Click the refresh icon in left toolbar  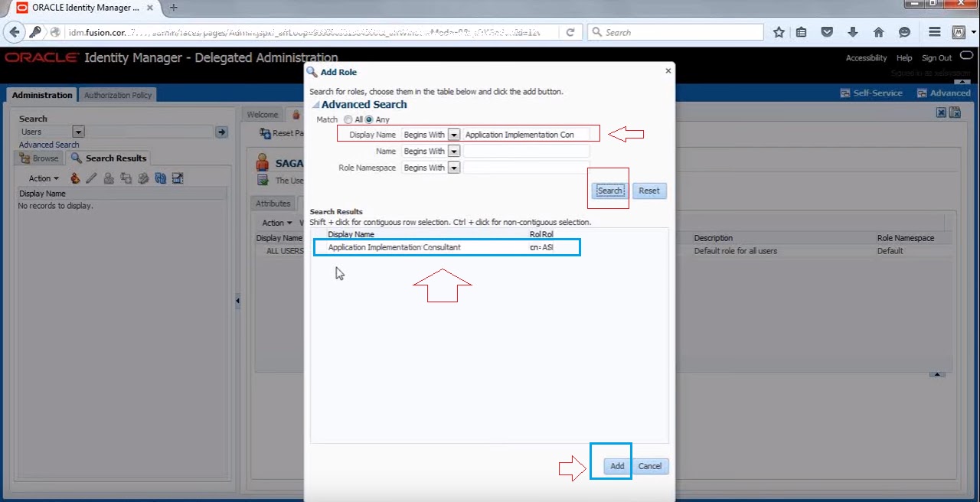tap(161, 178)
